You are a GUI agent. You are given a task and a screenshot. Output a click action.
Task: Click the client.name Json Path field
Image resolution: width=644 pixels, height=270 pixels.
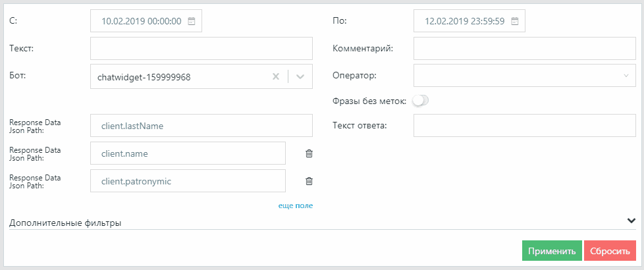[188, 153]
